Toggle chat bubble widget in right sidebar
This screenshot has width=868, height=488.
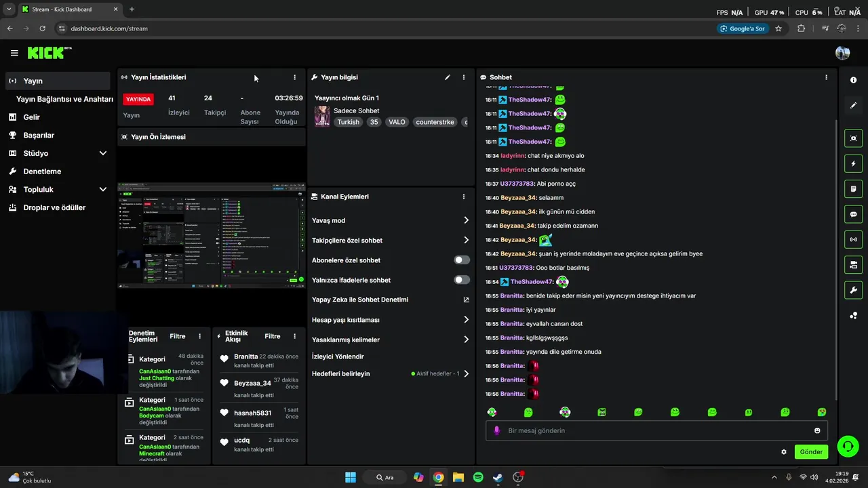[853, 214]
